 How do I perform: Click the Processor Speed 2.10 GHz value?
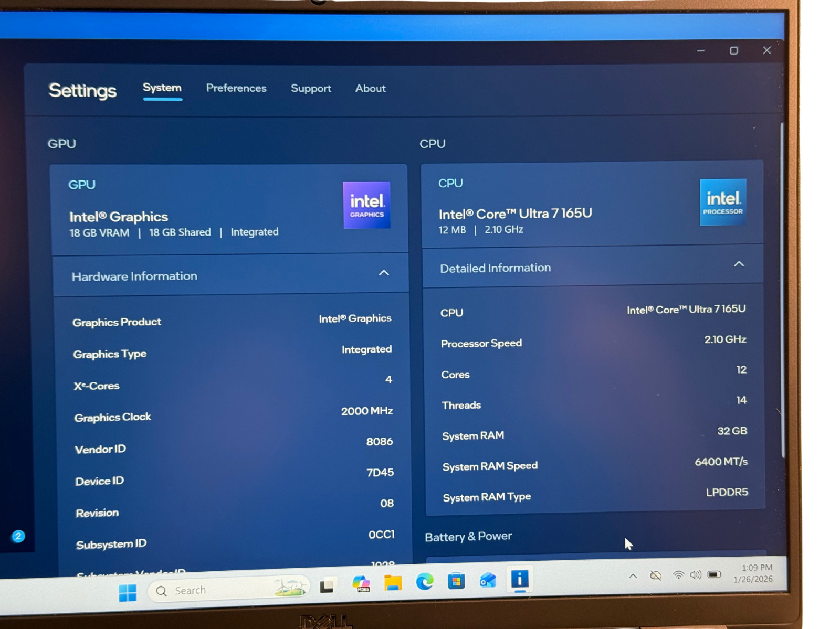point(725,339)
